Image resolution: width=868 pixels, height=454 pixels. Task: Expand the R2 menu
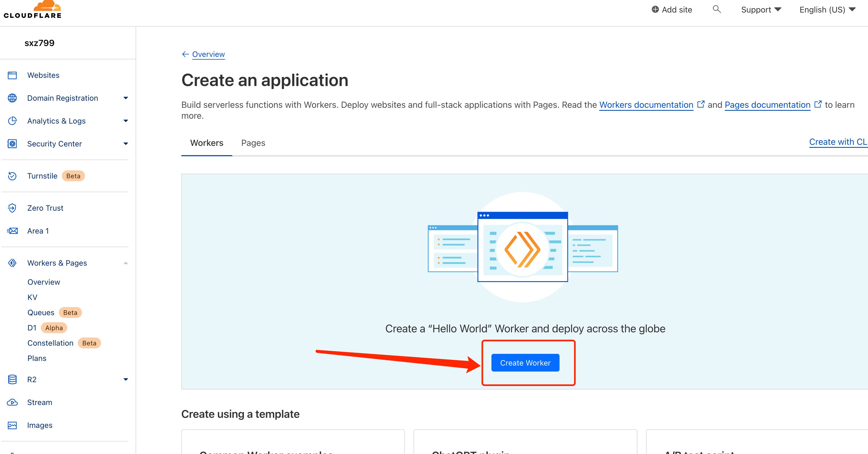pyautogui.click(x=126, y=380)
